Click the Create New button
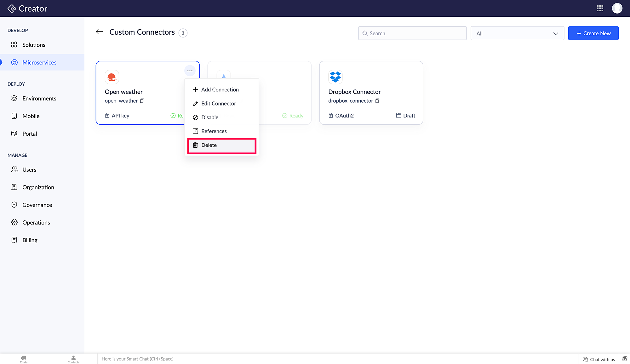Image resolution: width=630 pixels, height=364 pixels. (x=593, y=33)
